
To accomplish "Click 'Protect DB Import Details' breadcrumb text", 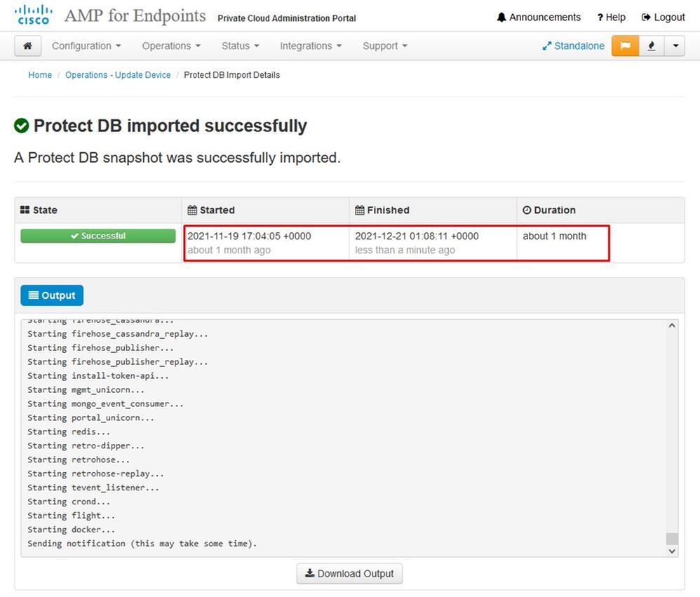I will (x=231, y=75).
